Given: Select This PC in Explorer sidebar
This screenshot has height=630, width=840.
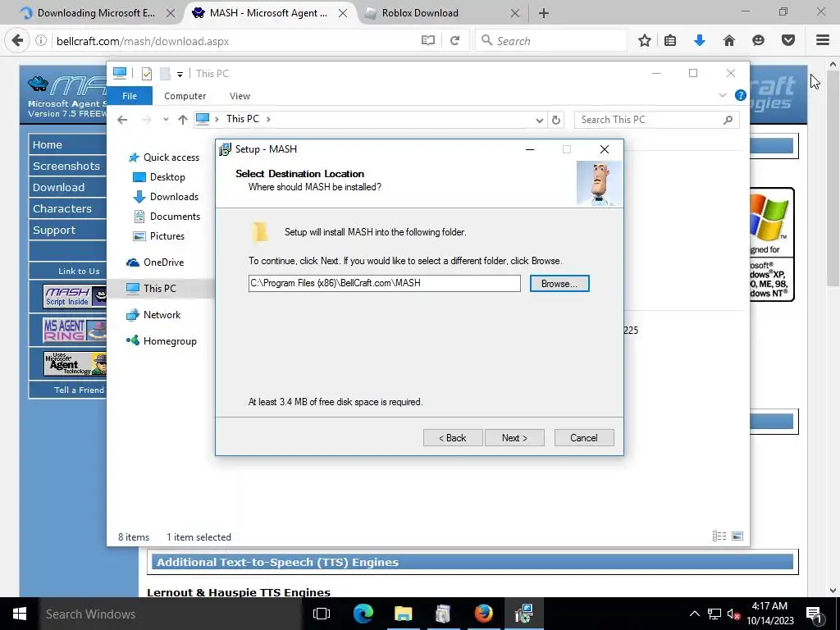Looking at the screenshot, I should pos(160,288).
